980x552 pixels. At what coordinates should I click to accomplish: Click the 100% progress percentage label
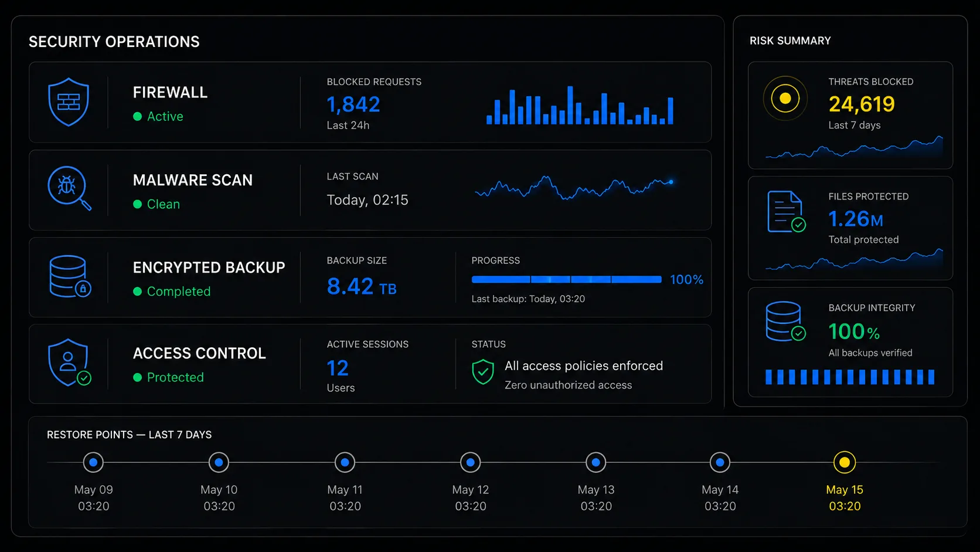686,280
